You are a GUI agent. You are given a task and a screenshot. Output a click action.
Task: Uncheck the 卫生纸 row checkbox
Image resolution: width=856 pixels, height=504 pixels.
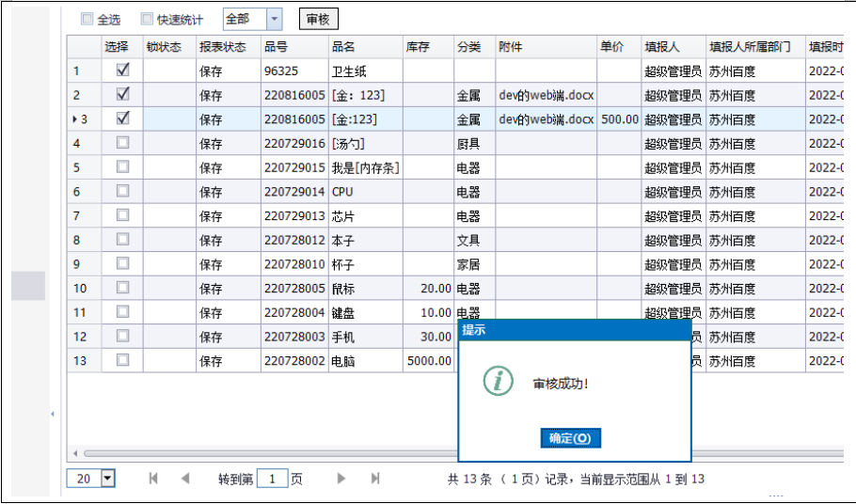122,71
